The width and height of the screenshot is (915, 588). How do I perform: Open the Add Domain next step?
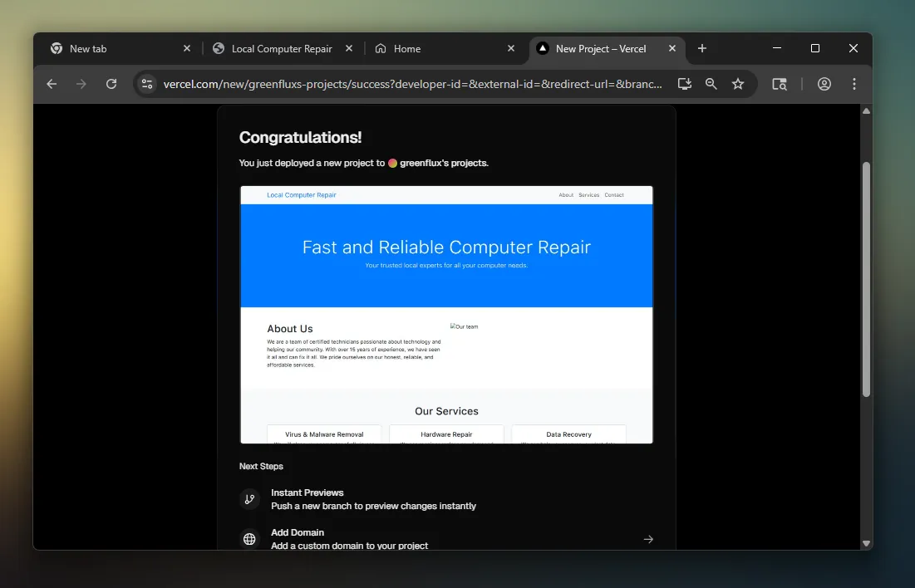pyautogui.click(x=349, y=539)
